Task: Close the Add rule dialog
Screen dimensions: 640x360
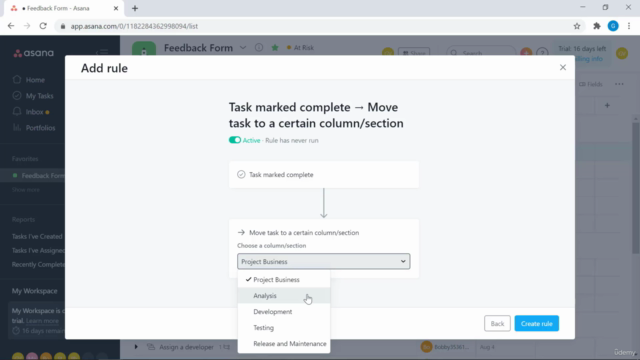Action: pos(562,67)
